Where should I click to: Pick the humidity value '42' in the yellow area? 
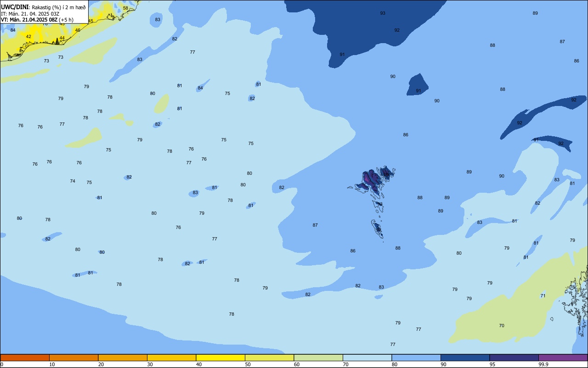click(x=28, y=36)
